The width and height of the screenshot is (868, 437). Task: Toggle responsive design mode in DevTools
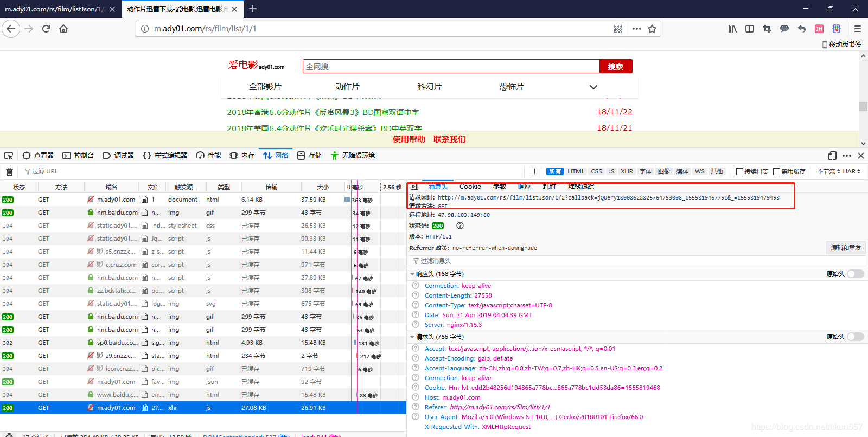tap(832, 156)
